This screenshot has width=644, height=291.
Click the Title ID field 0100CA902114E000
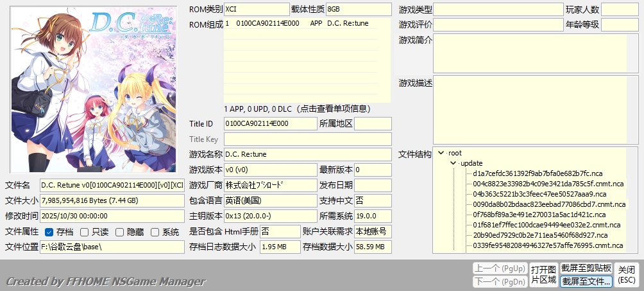tap(270, 123)
